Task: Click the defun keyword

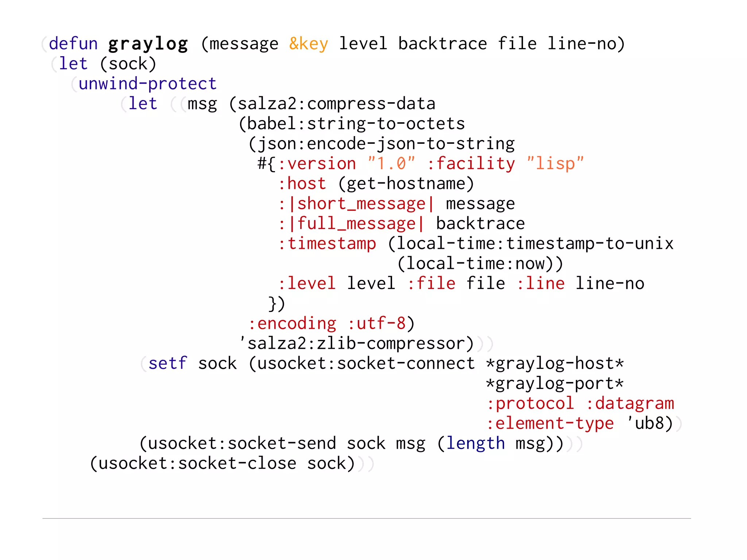Action: pyautogui.click(x=73, y=44)
